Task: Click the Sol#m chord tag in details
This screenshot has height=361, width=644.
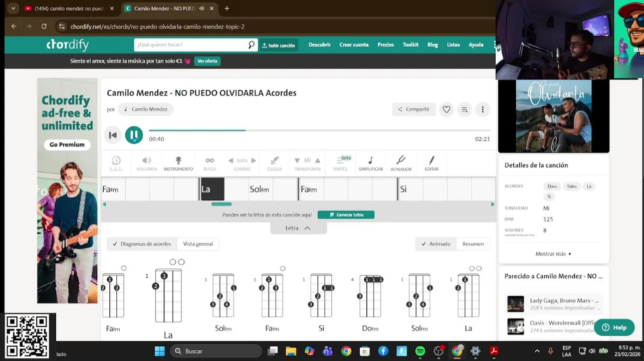Action: [572, 186]
